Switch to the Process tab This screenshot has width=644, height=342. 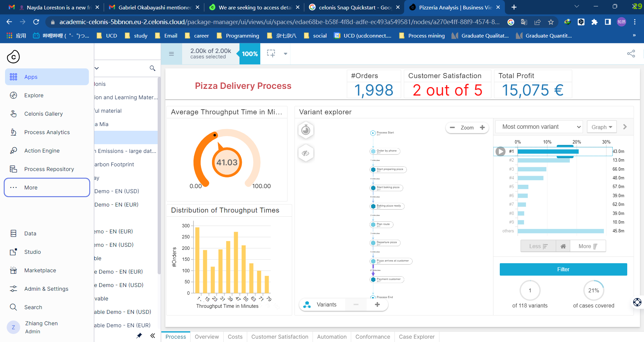[x=176, y=337]
